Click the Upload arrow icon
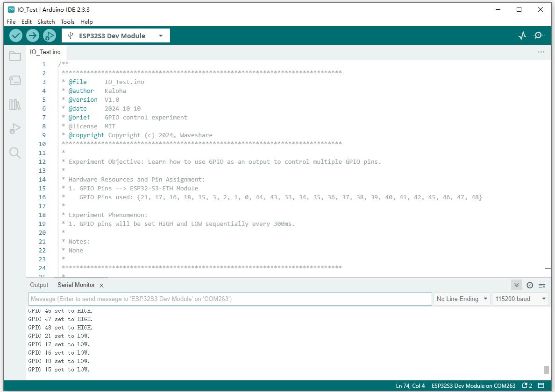The image size is (555, 392). (x=32, y=35)
